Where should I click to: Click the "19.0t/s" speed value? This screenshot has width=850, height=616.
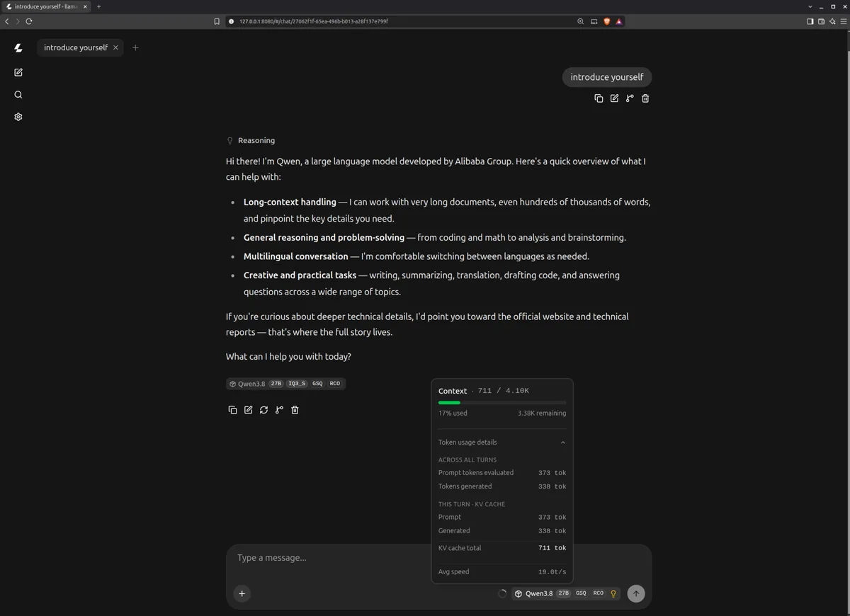coord(552,571)
